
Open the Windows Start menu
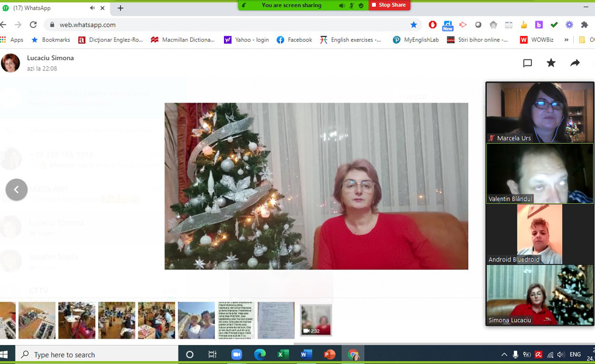(4, 354)
